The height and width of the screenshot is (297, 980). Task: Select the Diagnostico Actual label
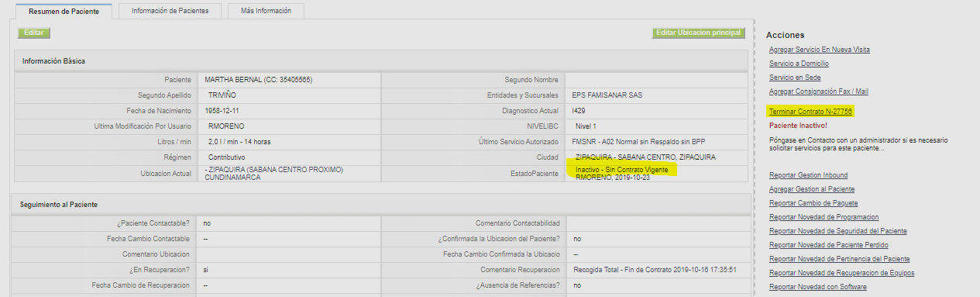531,111
